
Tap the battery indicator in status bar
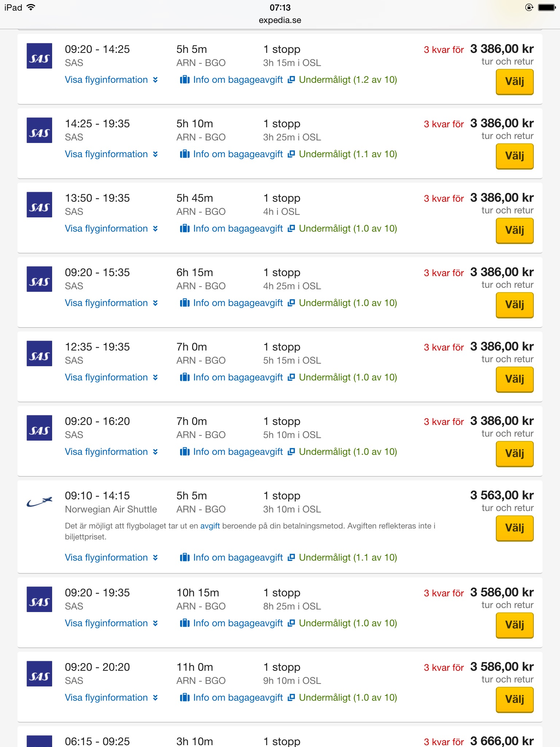(x=547, y=7)
